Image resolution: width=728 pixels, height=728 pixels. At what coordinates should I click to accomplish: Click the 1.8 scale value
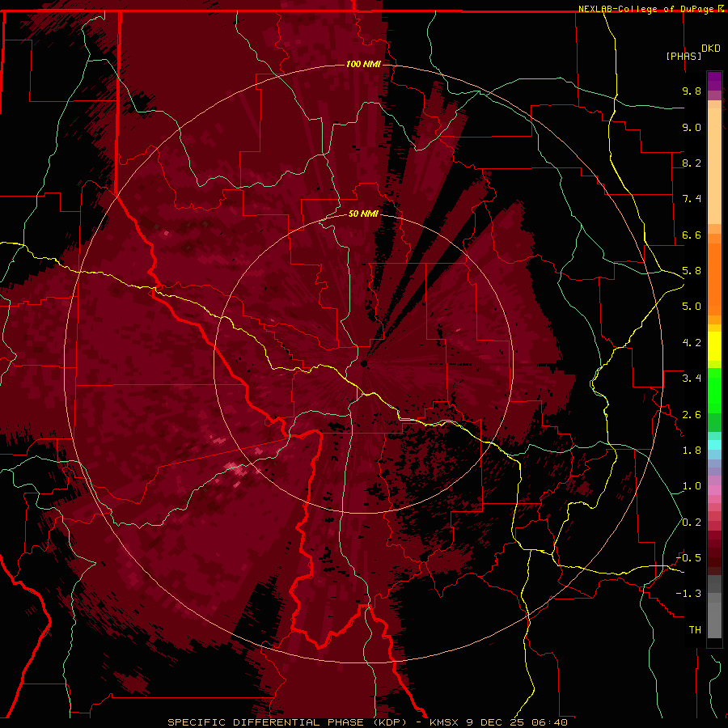pos(692,451)
